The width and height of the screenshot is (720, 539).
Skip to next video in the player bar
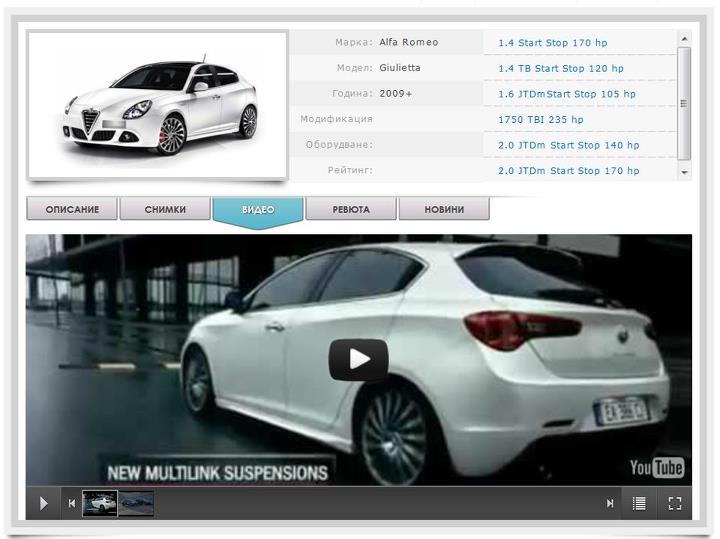click(610, 503)
